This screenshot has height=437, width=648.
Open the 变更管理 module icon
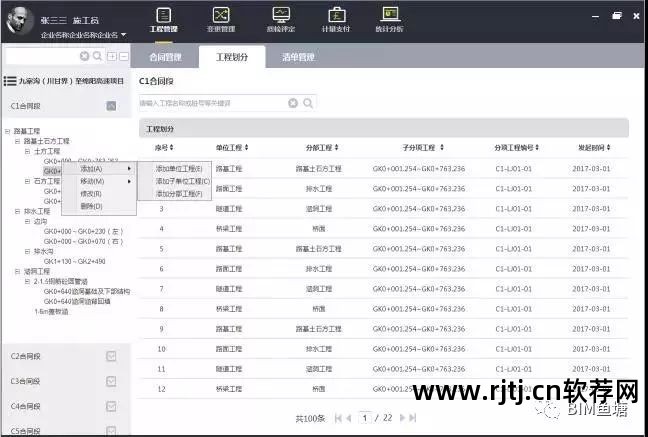tap(220, 20)
